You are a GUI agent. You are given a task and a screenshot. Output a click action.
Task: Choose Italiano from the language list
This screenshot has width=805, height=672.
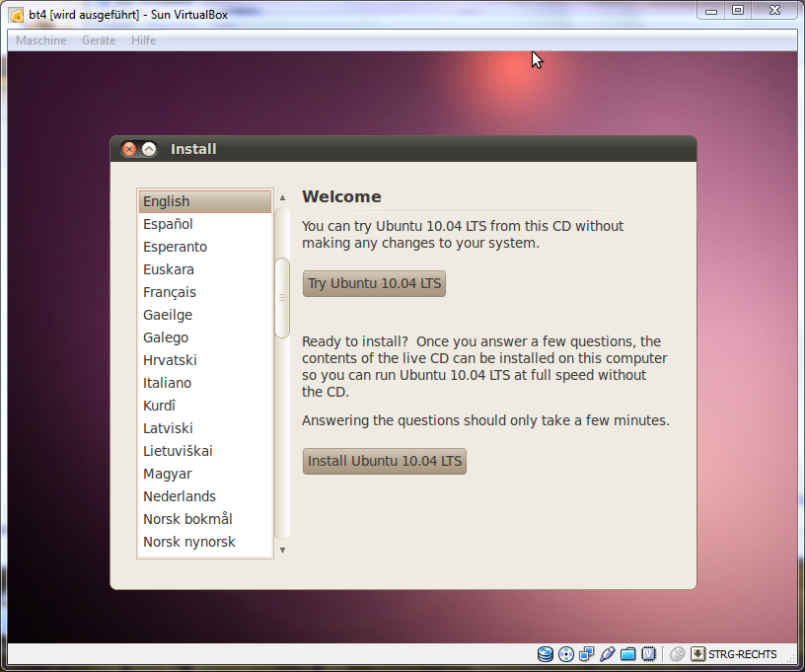(x=168, y=383)
